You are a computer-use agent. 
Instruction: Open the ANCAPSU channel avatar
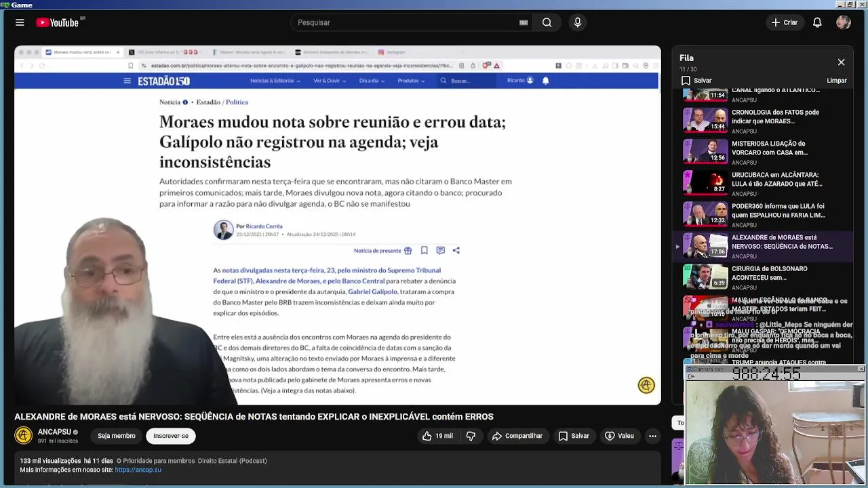[x=24, y=436]
